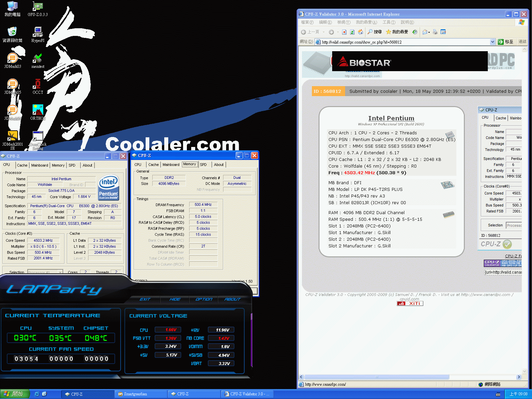Click the Forward arrow in Internet Explorer
This screenshot has width=532, height=399.
[x=331, y=32]
